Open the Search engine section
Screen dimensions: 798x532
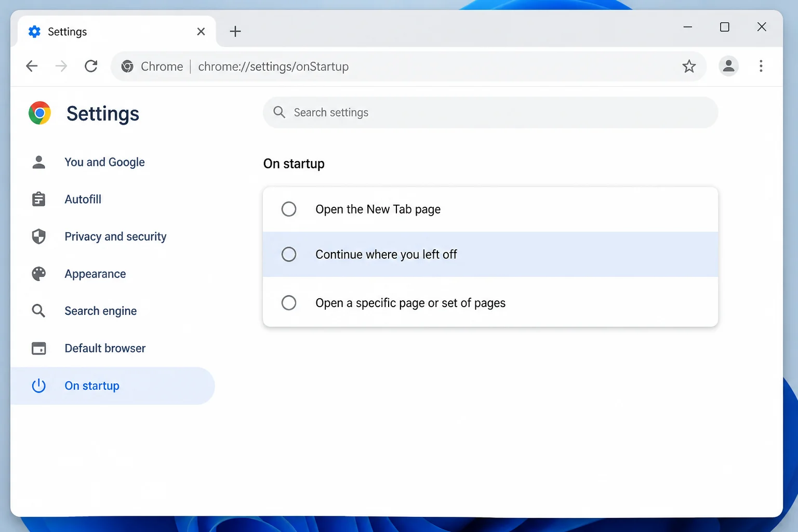coord(112,311)
